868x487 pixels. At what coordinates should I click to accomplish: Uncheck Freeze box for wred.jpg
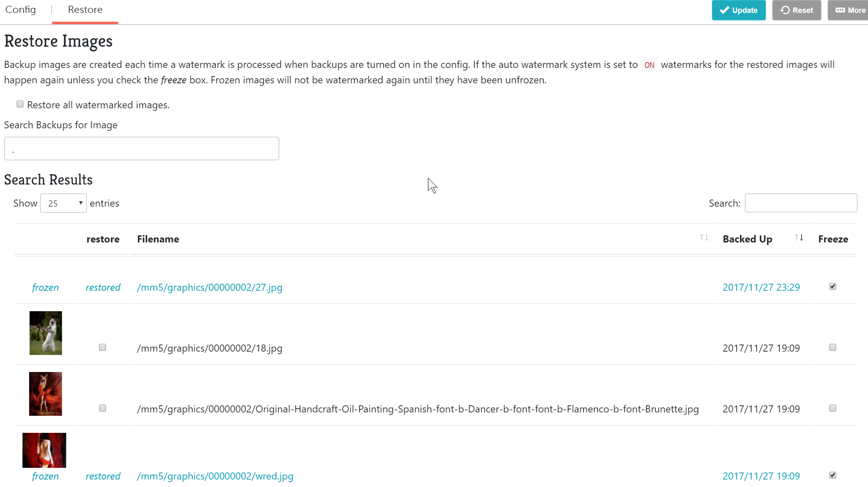coord(833,475)
